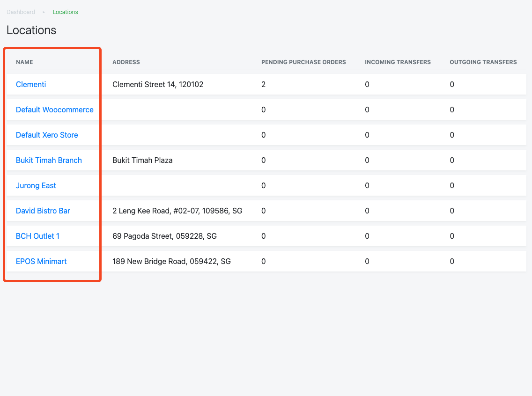The height and width of the screenshot is (396, 532).
Task: Click Bukit Timah Branch's pending purchase orders count
Action: click(x=263, y=161)
